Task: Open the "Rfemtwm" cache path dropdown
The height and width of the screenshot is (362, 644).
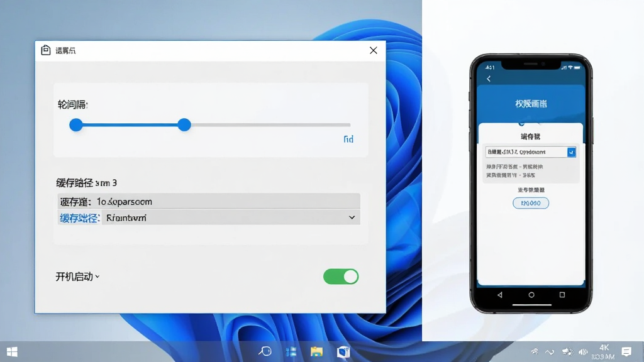Action: pyautogui.click(x=231, y=217)
